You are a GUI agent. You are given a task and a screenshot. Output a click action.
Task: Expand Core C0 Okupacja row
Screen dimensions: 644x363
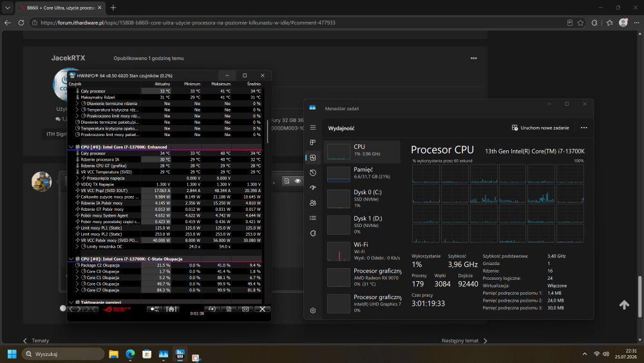(x=77, y=271)
